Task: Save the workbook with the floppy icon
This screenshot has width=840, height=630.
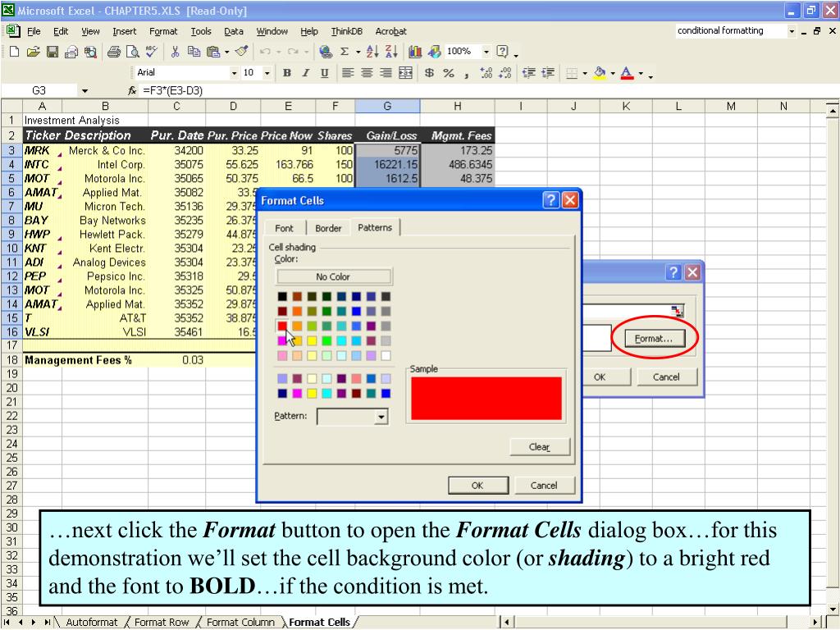Action: pyautogui.click(x=52, y=52)
